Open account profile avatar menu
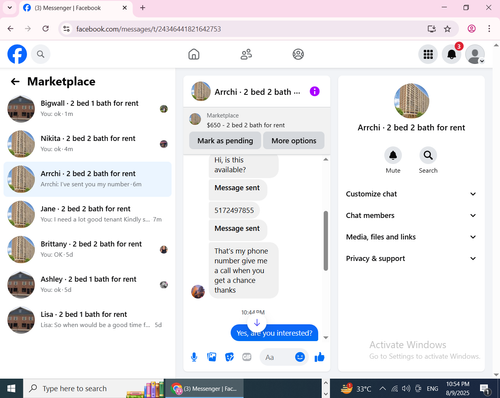Image resolution: width=500 pixels, height=398 pixels. tap(475, 54)
